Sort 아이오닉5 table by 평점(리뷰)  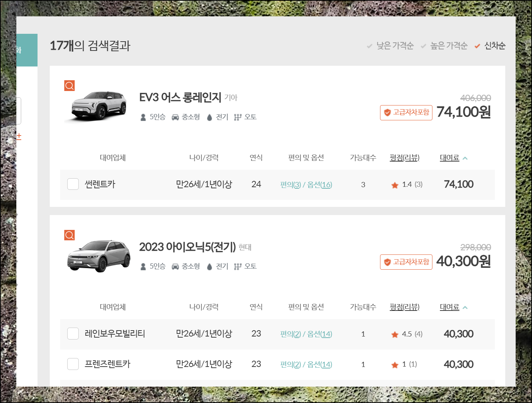[405, 307]
